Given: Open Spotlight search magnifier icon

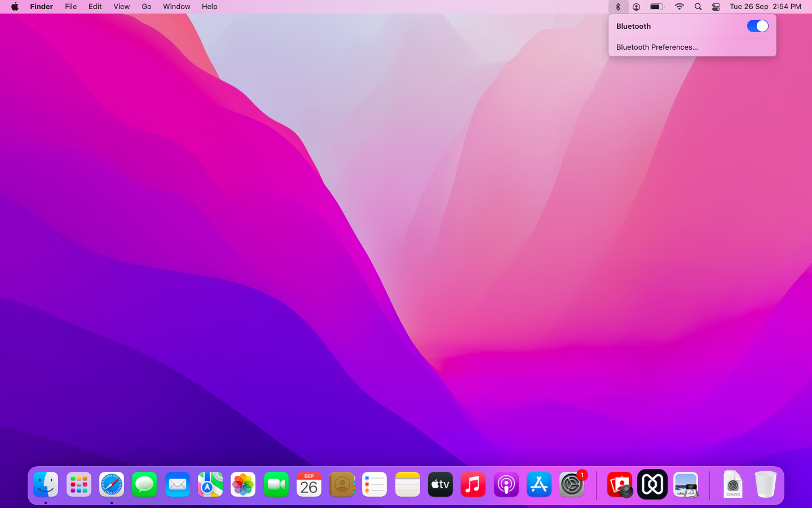Looking at the screenshot, I should [x=698, y=7].
